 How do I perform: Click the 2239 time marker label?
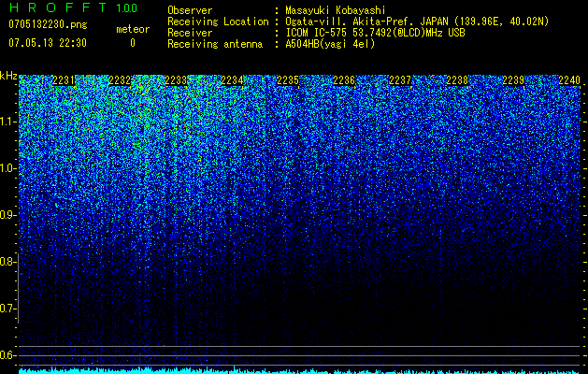513,80
